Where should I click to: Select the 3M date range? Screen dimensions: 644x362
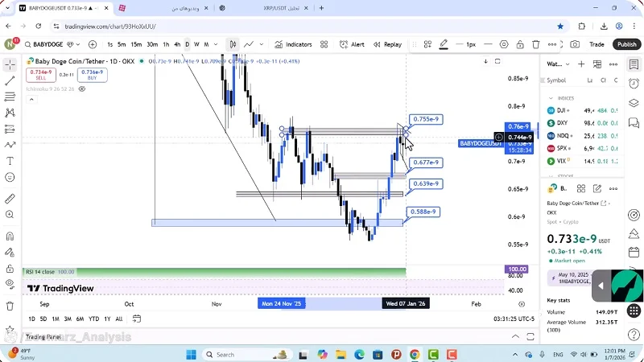[68, 319]
